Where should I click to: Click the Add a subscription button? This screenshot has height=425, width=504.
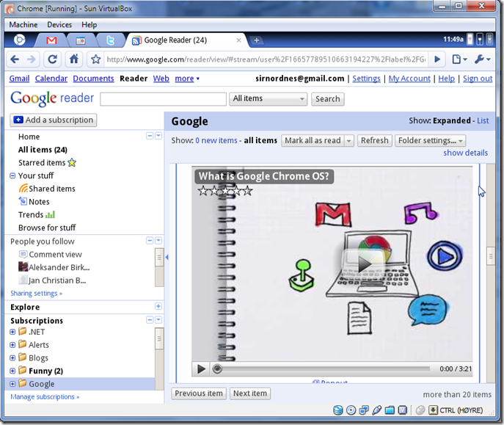54,120
